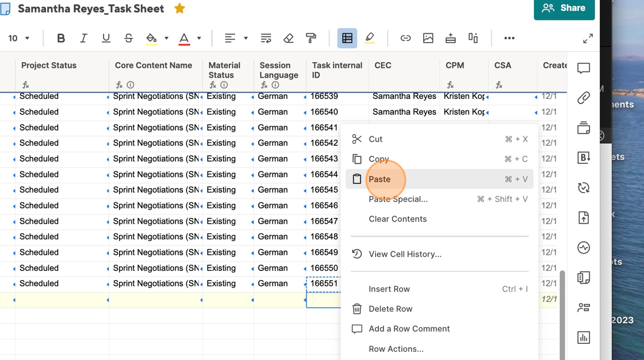The height and width of the screenshot is (360, 644).
Task: Choose Paste Special from context menu
Action: click(x=439, y=199)
